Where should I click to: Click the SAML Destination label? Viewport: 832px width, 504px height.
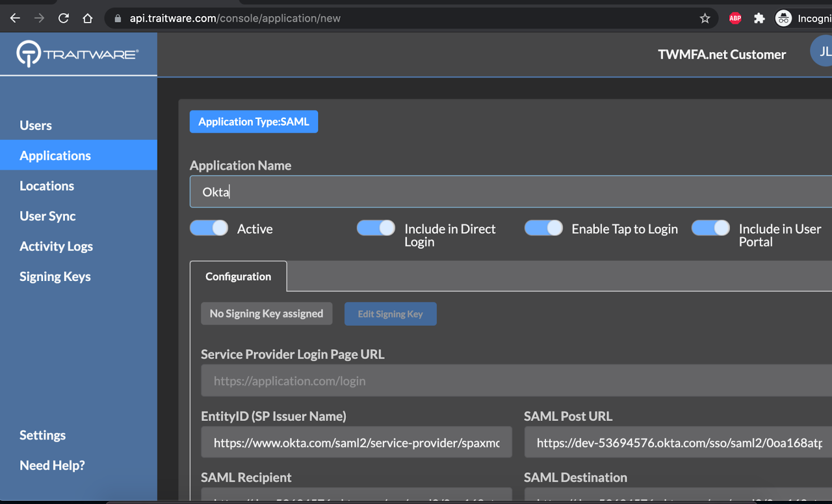tap(576, 477)
